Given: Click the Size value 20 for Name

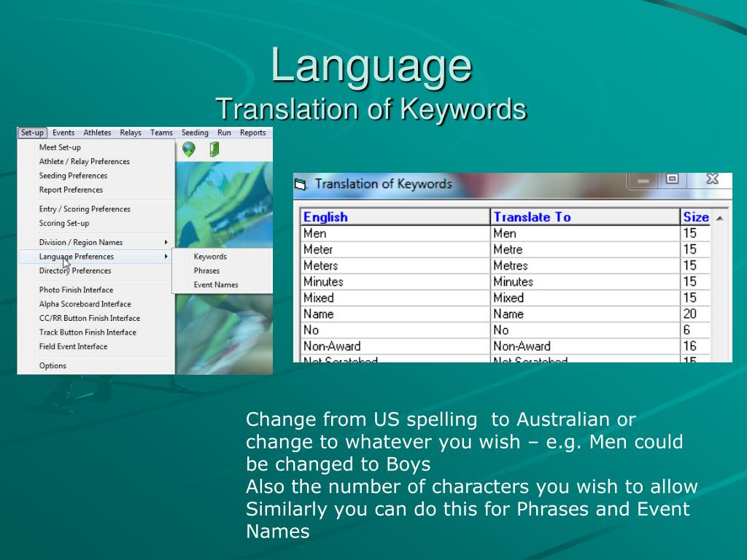Looking at the screenshot, I should [695, 314].
